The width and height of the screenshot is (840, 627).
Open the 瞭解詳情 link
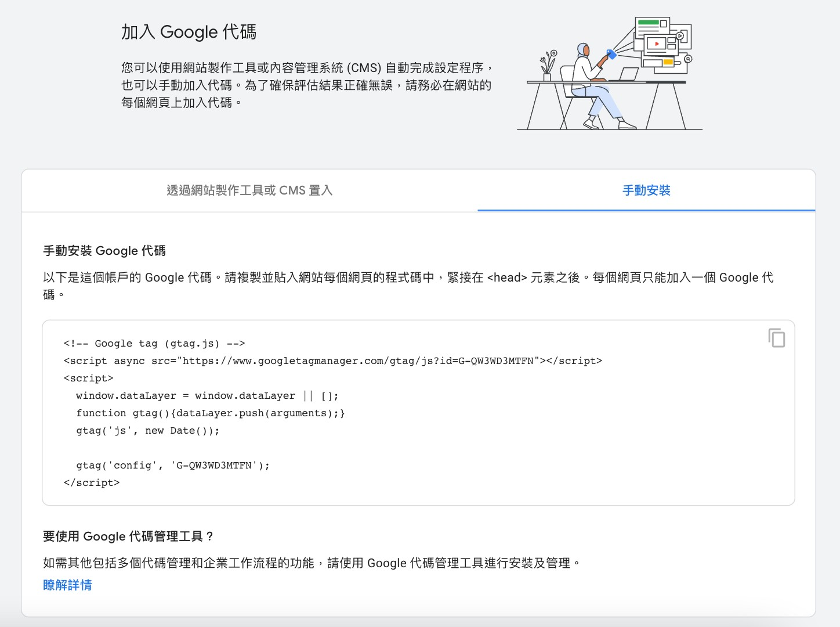[x=67, y=585]
